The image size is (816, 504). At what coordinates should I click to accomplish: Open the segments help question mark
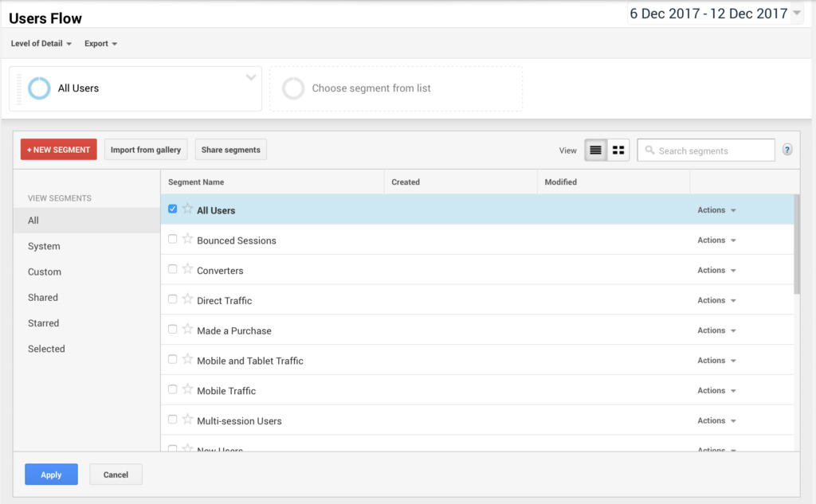pyautogui.click(x=787, y=150)
